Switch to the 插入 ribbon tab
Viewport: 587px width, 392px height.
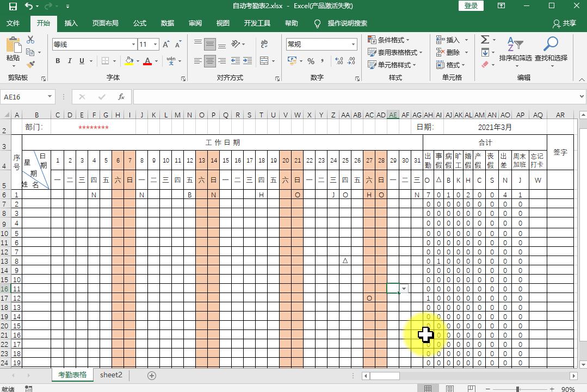point(71,23)
